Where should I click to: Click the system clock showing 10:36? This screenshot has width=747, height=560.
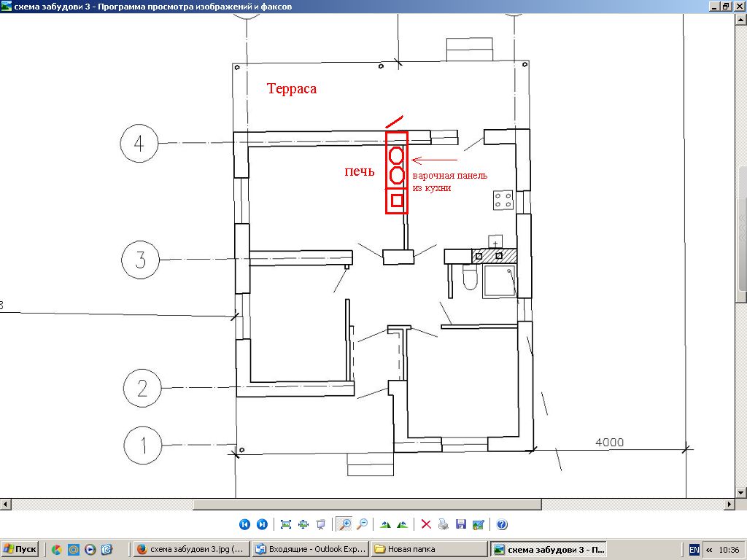coord(729,550)
